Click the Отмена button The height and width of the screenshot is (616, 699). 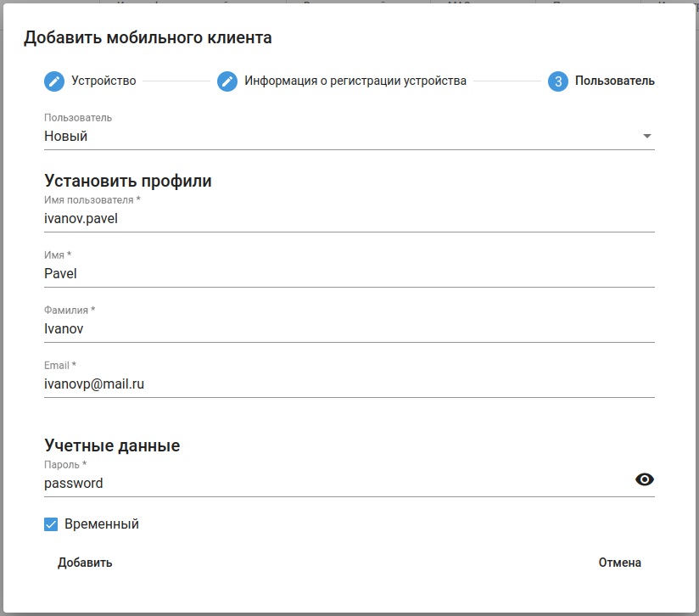[619, 563]
